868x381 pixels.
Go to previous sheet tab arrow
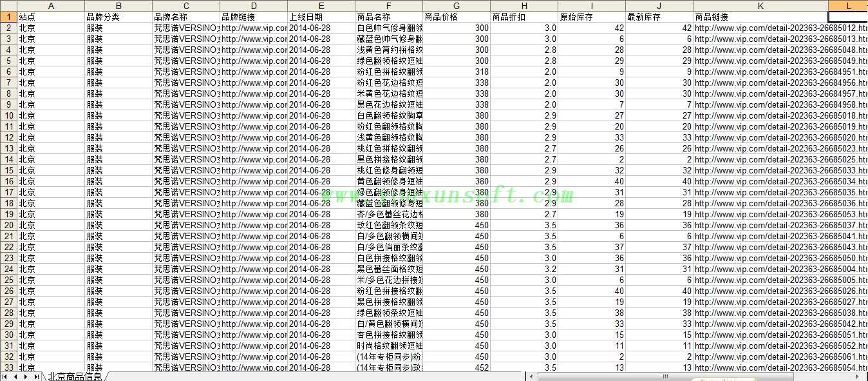click(14, 376)
